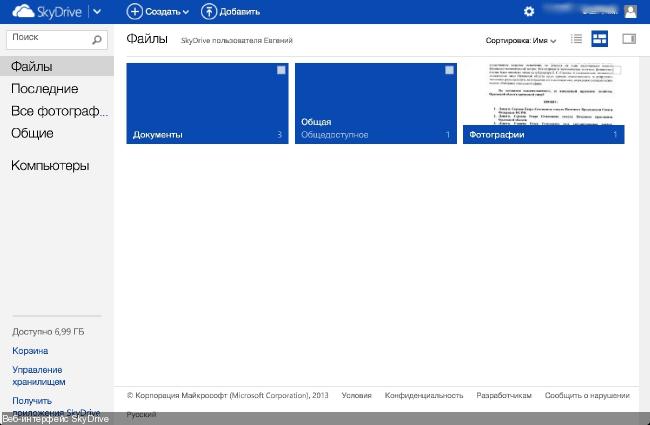The height and width of the screenshot is (425, 650).
Task: Check the Фотографии folder checkbox
Action: (617, 70)
